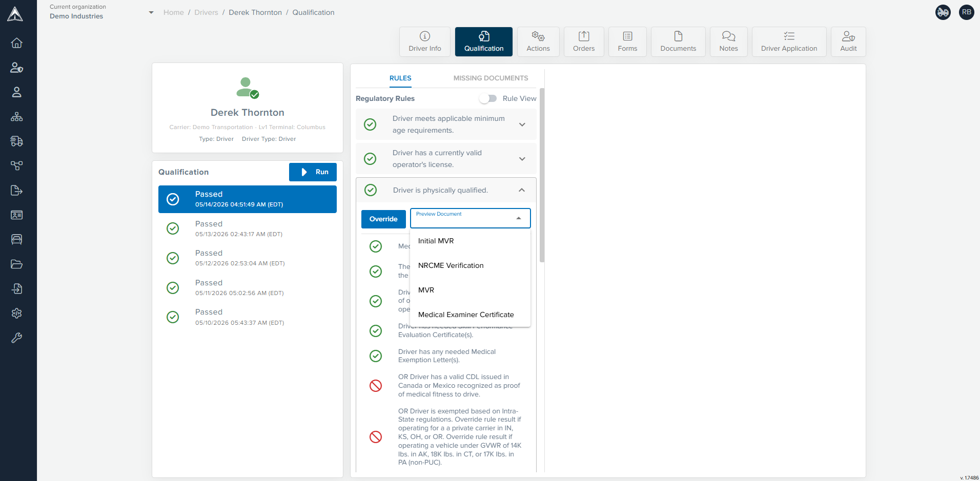Open the ID card icon in the sidebar
This screenshot has height=481, width=980.
click(x=16, y=215)
